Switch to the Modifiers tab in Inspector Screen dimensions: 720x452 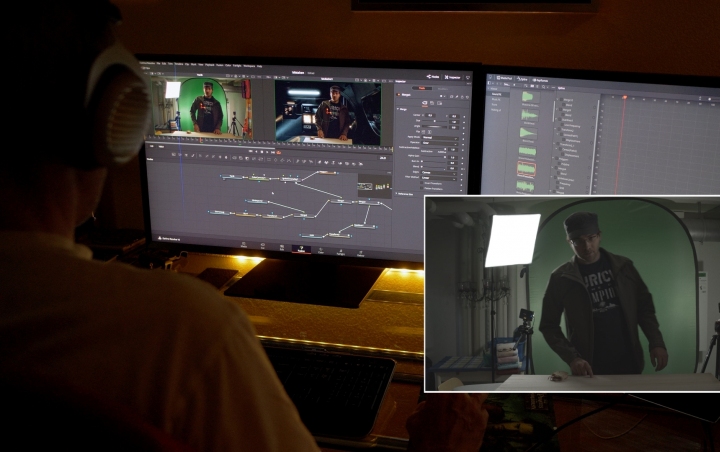tap(444, 88)
